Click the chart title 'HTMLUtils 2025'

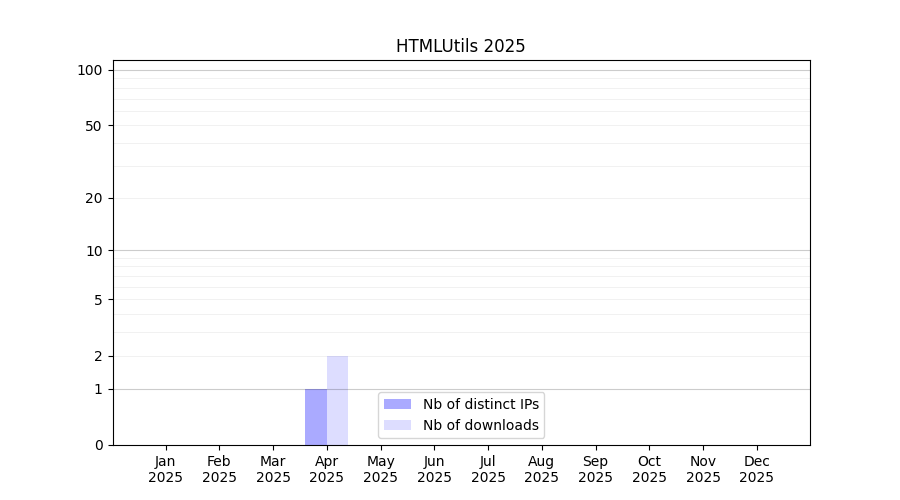coord(460,46)
